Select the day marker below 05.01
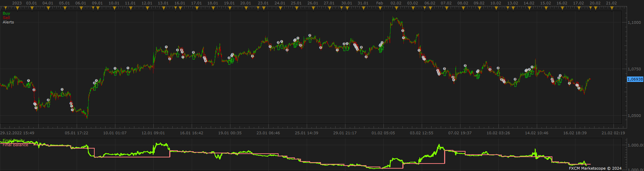644x171 pixels. pyautogui.click(x=65, y=8)
